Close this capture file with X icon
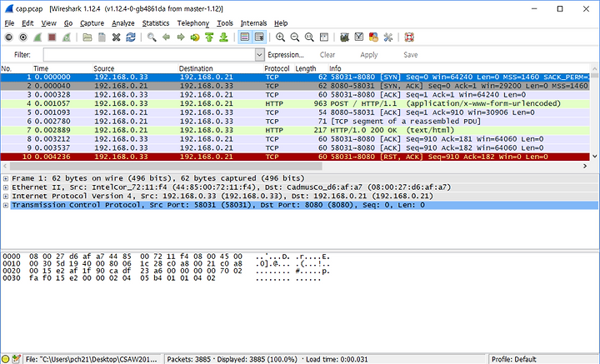The image size is (600, 364). (117, 37)
